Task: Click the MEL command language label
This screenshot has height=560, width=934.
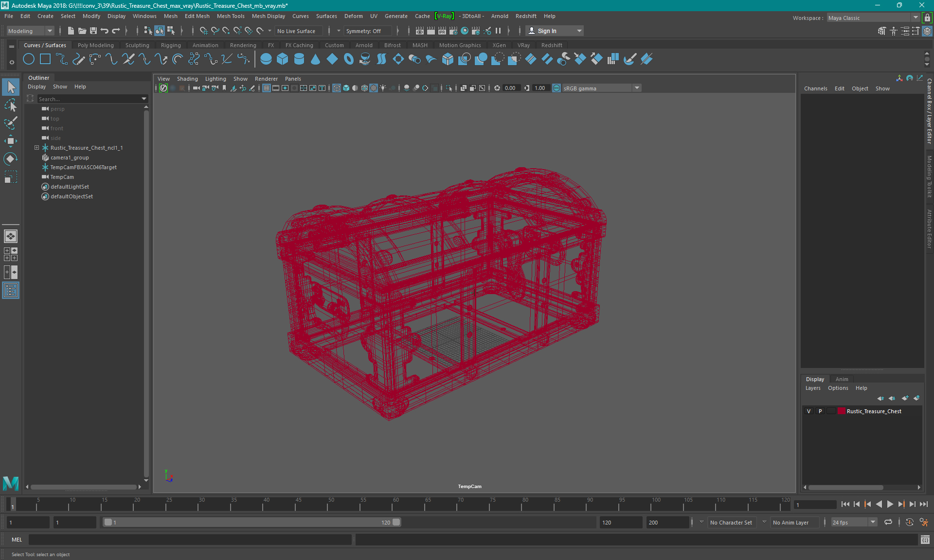Action: 17,540
